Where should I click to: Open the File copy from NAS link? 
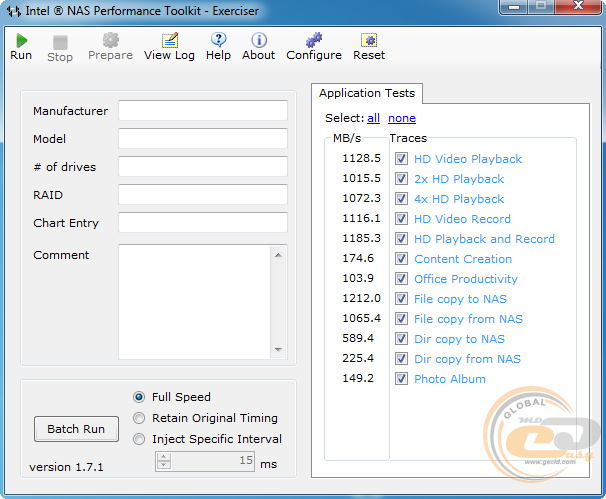[x=468, y=319]
